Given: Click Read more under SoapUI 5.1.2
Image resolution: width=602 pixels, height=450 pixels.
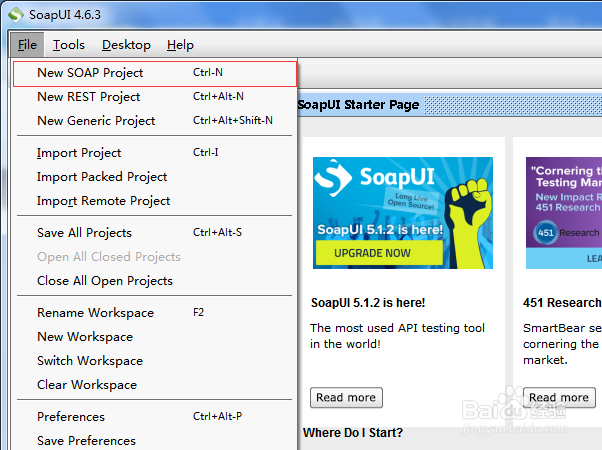Looking at the screenshot, I should pyautogui.click(x=346, y=397).
